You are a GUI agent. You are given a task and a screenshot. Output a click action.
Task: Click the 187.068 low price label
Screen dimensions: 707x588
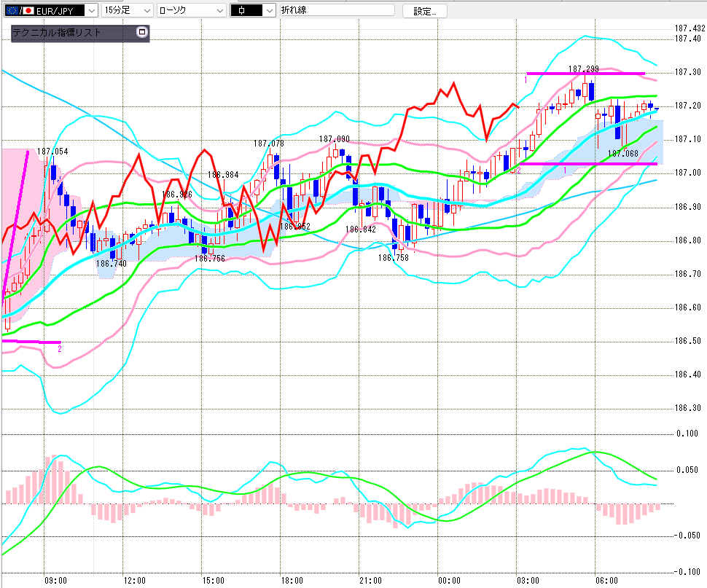tap(623, 153)
